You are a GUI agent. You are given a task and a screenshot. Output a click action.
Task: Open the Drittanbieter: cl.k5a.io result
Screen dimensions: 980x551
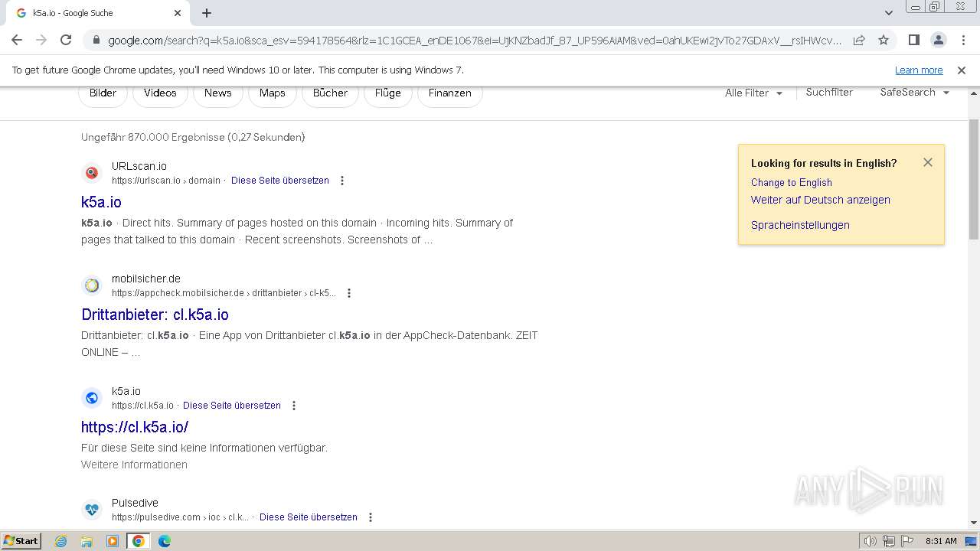point(155,315)
